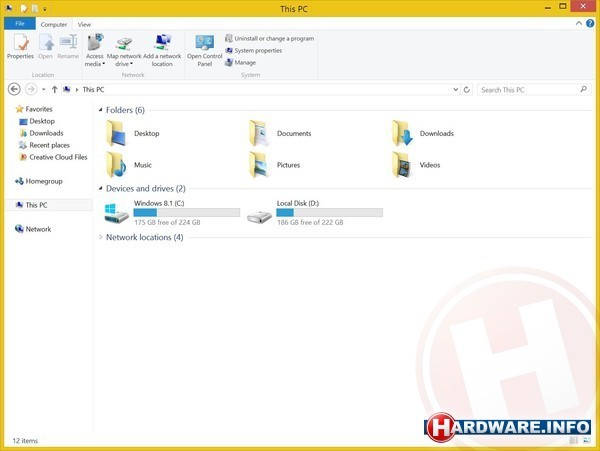Click the address bar computer icon

coord(67,90)
